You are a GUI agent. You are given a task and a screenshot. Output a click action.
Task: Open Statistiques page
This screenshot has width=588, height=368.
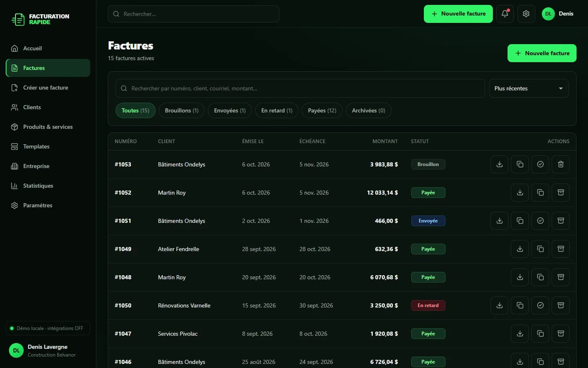tap(48, 186)
